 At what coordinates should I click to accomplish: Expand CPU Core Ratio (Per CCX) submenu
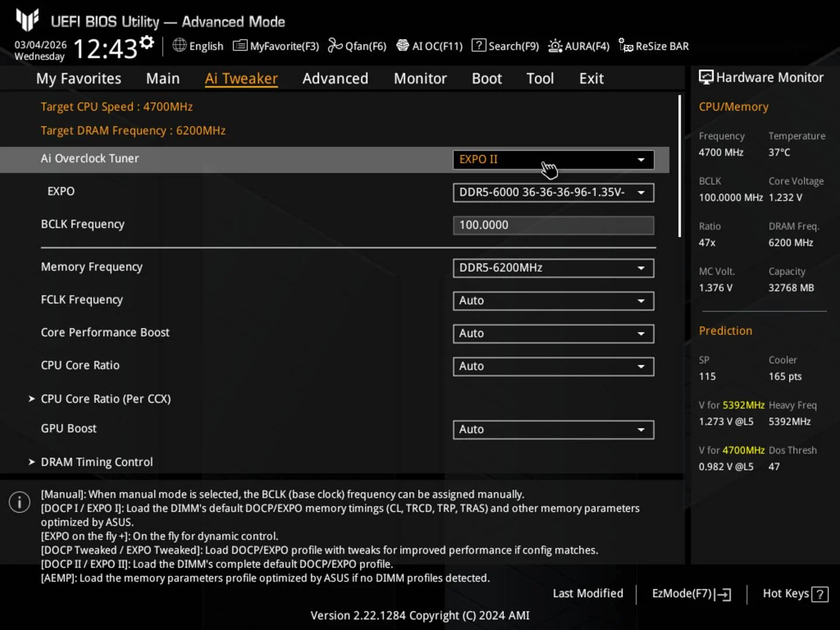(106, 399)
